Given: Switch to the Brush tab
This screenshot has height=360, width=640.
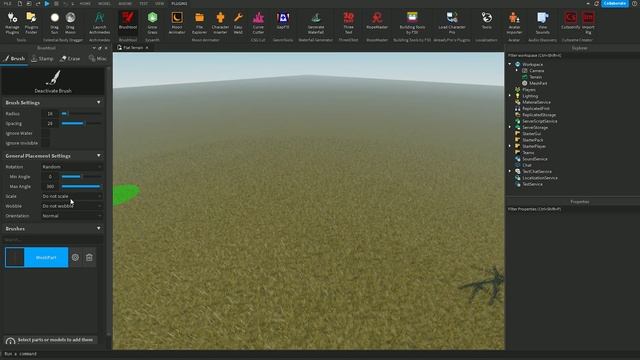Looking at the screenshot, I should click(x=14, y=59).
